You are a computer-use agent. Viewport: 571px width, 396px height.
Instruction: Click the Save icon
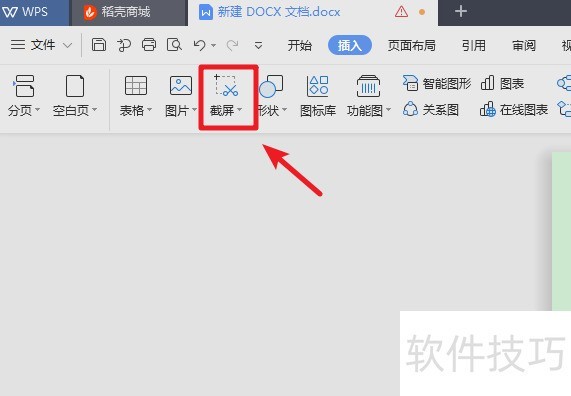click(99, 45)
